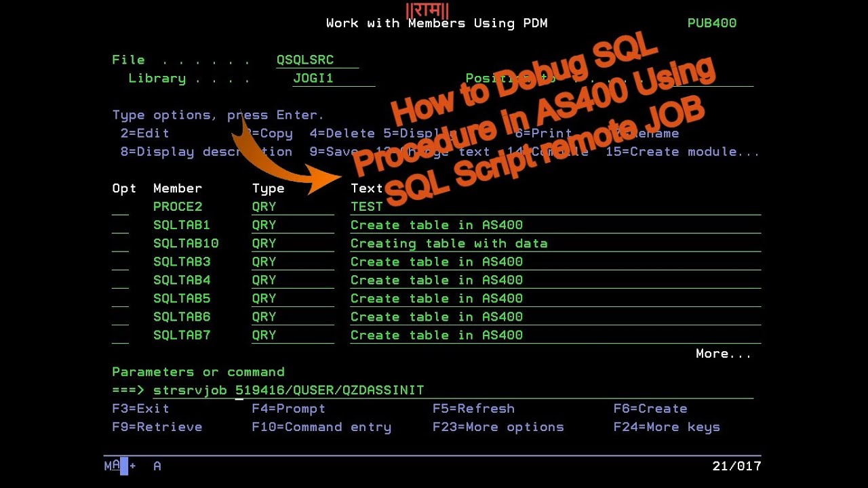Click the File input field QSQLSRC
The height and width of the screenshot is (488, 868).
pyautogui.click(x=317, y=60)
